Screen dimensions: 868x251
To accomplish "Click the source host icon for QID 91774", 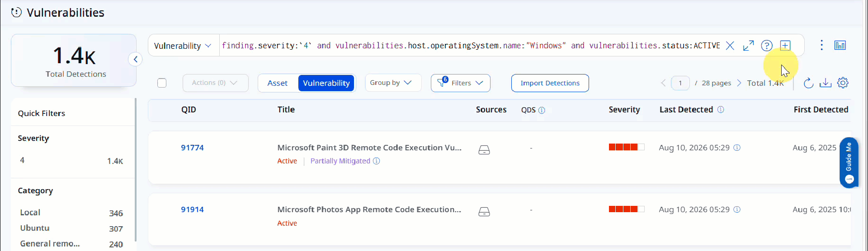I will click(x=484, y=150).
